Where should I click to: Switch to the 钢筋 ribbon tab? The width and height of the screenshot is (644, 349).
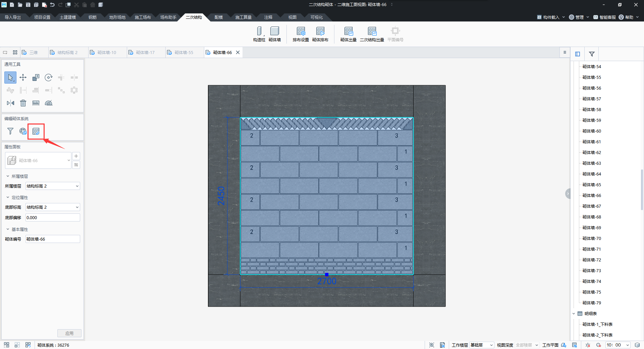(93, 17)
